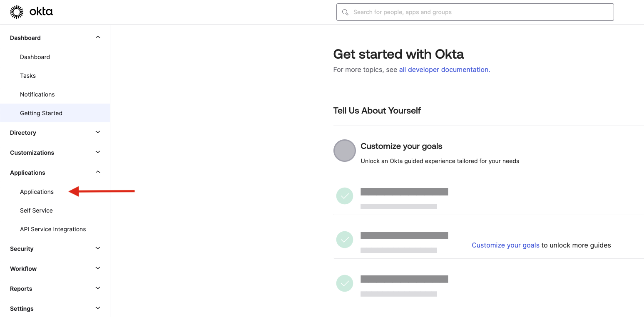644x317 pixels.
Task: Expand the Directory section chevron
Action: point(98,132)
